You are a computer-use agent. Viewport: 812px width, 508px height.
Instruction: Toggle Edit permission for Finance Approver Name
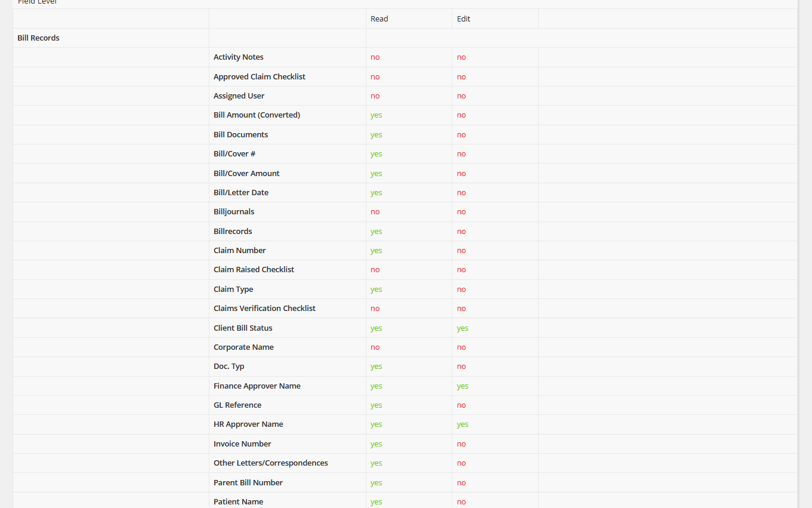[462, 386]
